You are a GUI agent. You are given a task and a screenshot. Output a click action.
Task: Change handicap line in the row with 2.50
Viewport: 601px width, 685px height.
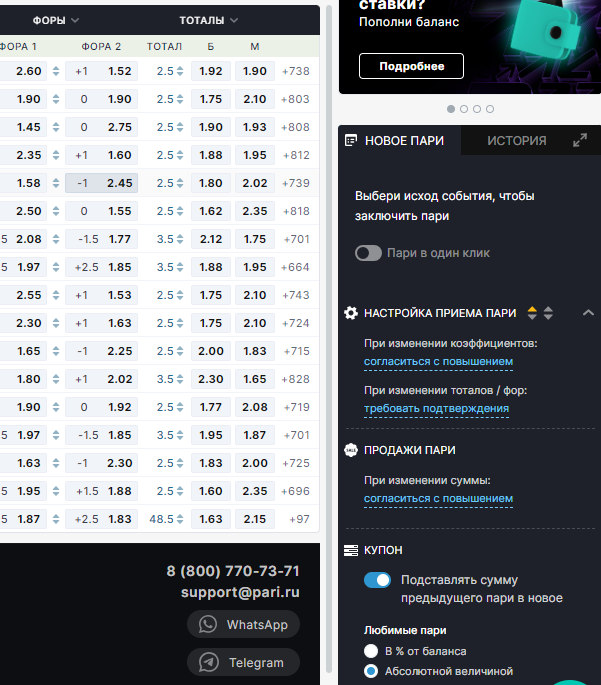(56, 211)
